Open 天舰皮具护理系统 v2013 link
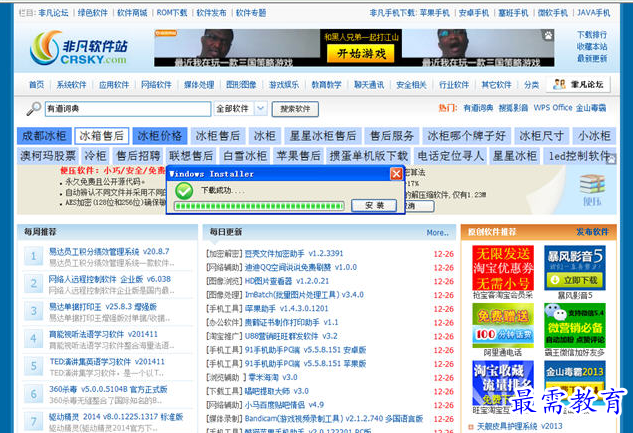633x433 pixels. click(520, 426)
